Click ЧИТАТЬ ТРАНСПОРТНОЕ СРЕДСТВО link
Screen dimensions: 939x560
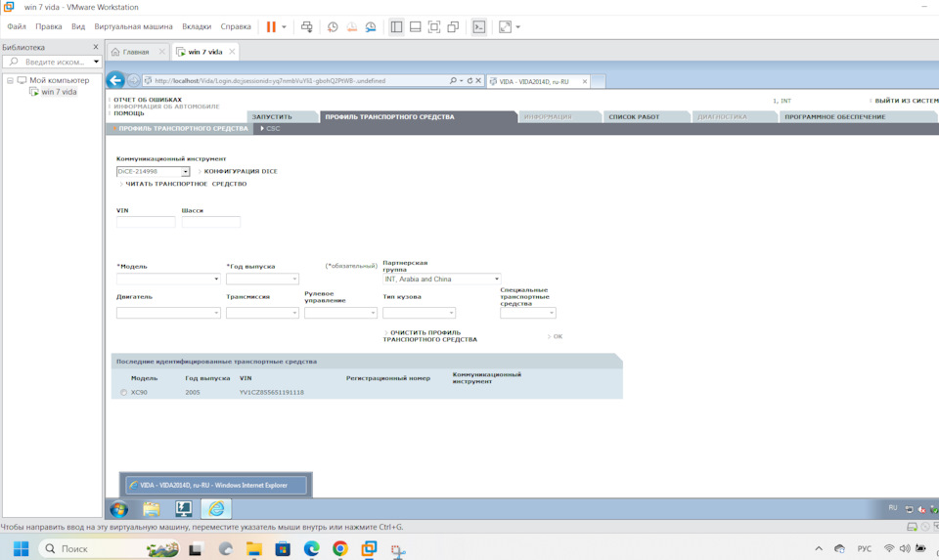pos(186,184)
